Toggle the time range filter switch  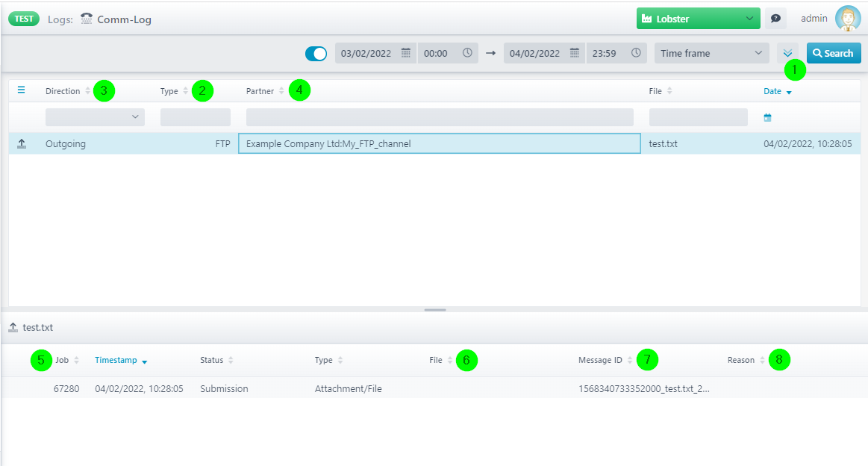[316, 53]
